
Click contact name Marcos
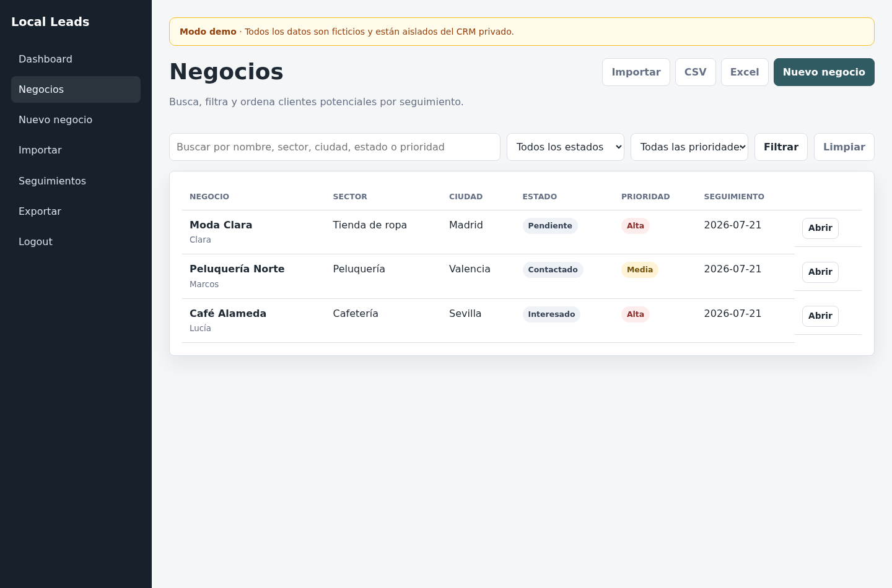pos(204,284)
